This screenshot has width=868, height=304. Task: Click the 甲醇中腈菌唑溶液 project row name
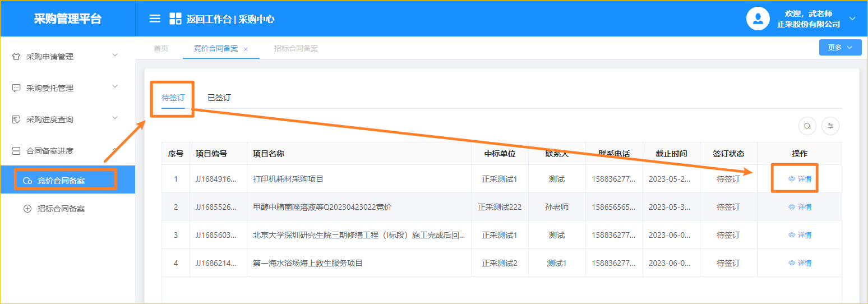[322, 207]
